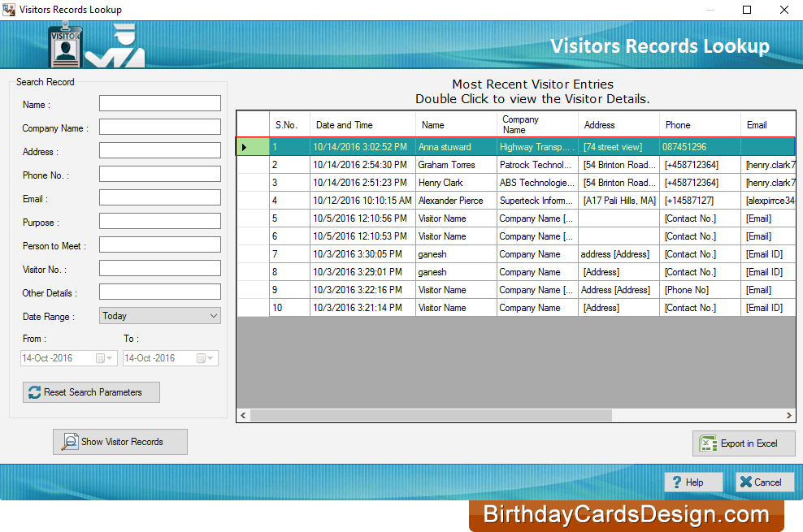Click the ABS Technologie... company cell
This screenshot has height=532, width=803.
click(537, 183)
